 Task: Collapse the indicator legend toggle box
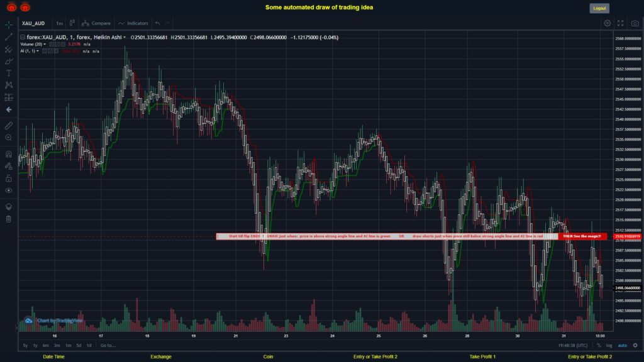23,37
